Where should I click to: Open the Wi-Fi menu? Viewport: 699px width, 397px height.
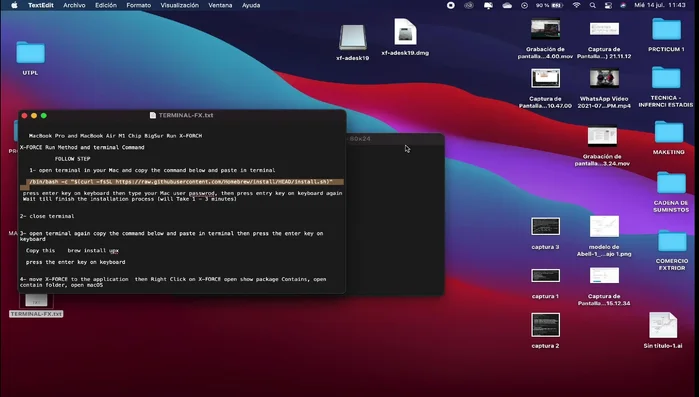click(576, 5)
